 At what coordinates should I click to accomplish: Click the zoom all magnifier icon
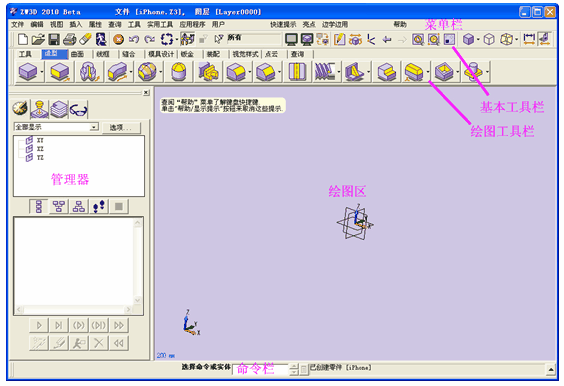(x=433, y=39)
